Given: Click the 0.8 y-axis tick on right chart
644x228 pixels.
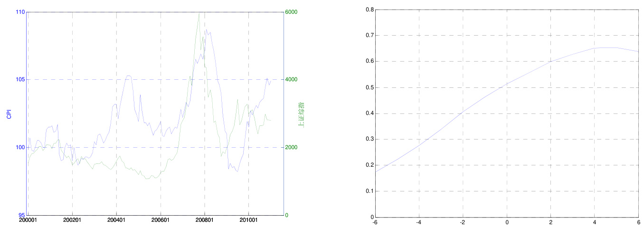Looking at the screenshot, I should point(369,9).
